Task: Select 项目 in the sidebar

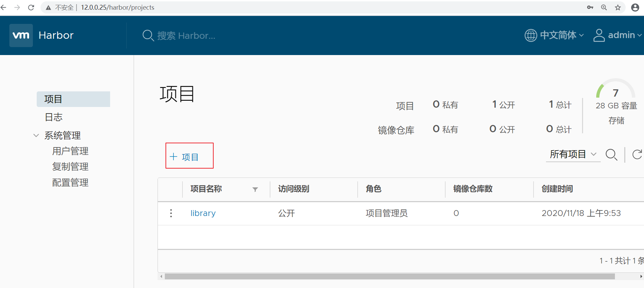Action: (73, 99)
